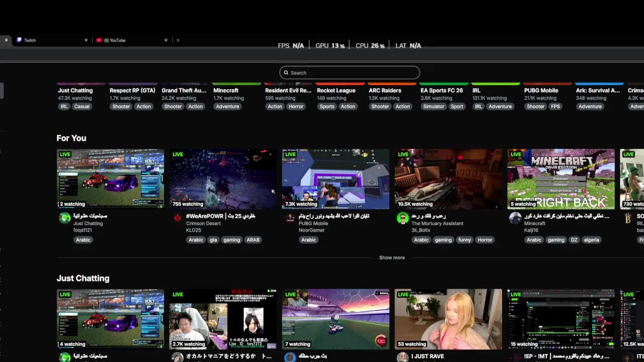644x362 pixels.
Task: Open #WeArePOWR stream title
Action: pos(221,216)
